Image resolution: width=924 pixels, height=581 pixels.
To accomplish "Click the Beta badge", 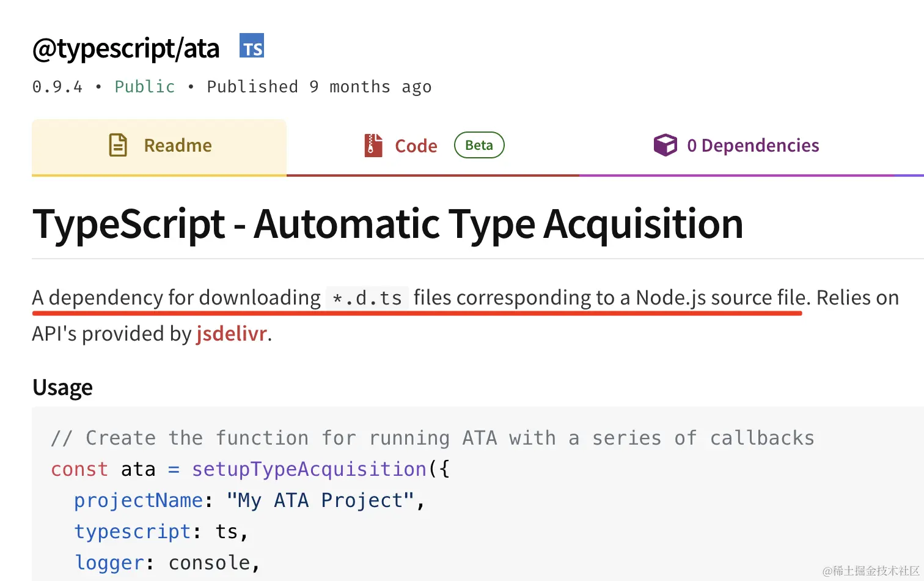I will (x=479, y=146).
